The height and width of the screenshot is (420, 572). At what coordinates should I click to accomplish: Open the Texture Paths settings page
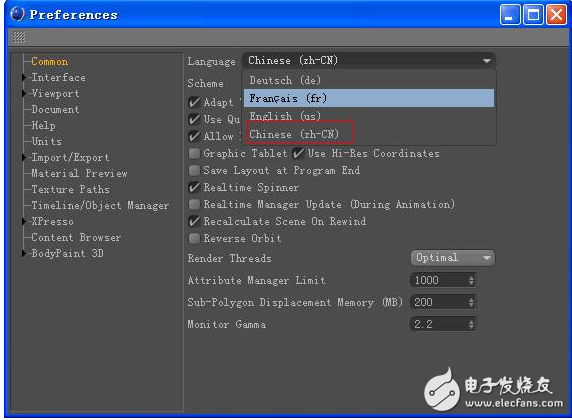[x=70, y=189]
